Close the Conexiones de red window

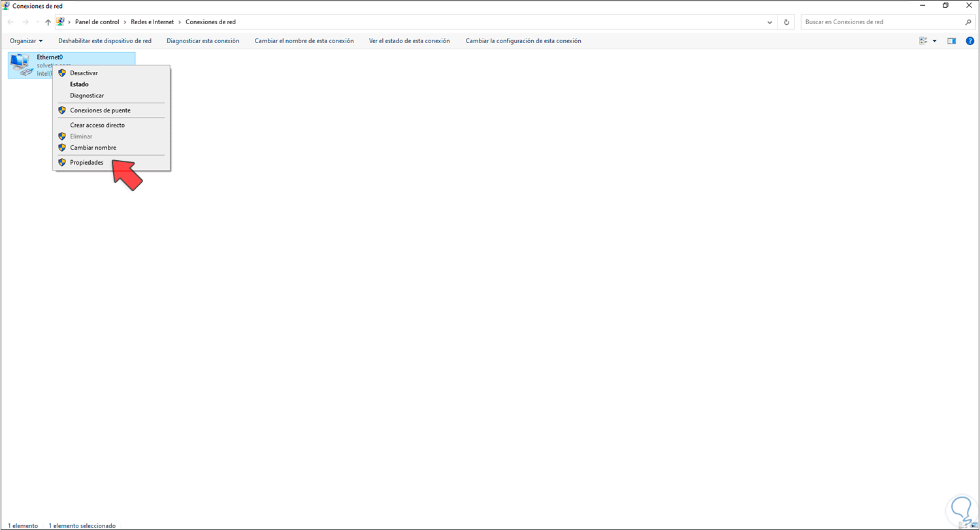pos(969,5)
